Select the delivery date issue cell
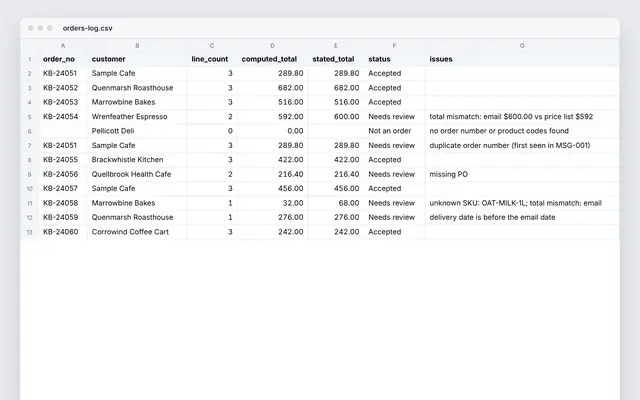The width and height of the screenshot is (640, 400). click(522, 217)
